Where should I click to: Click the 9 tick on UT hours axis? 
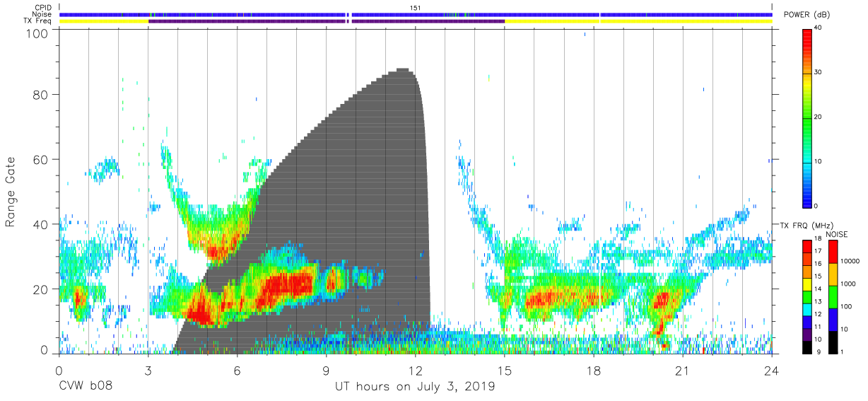click(326, 370)
